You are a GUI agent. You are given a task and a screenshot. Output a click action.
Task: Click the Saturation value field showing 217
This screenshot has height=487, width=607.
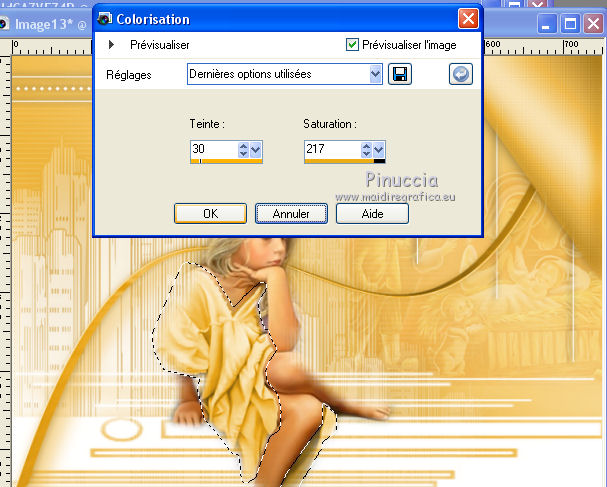pos(332,149)
